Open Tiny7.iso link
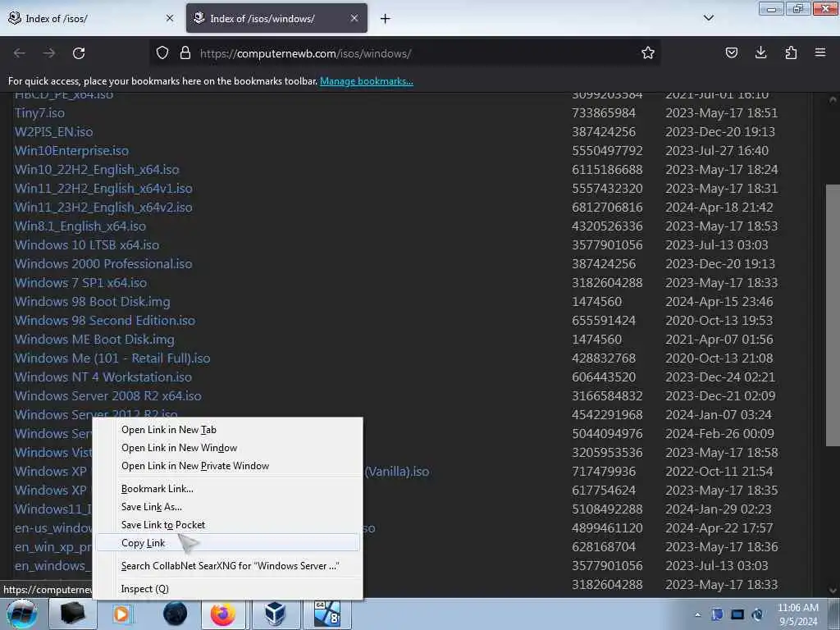 [39, 113]
